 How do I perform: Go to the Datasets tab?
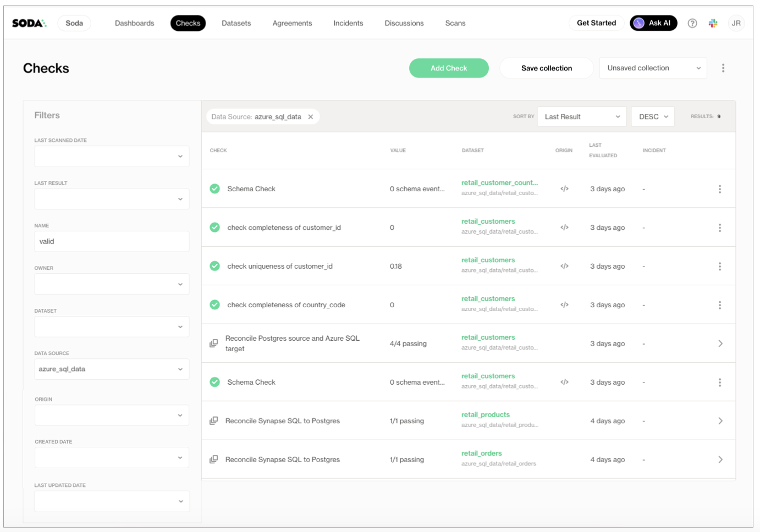point(236,23)
